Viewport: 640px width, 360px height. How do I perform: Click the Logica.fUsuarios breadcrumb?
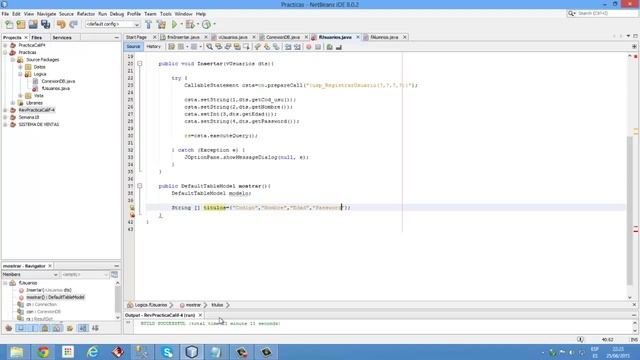[151, 305]
